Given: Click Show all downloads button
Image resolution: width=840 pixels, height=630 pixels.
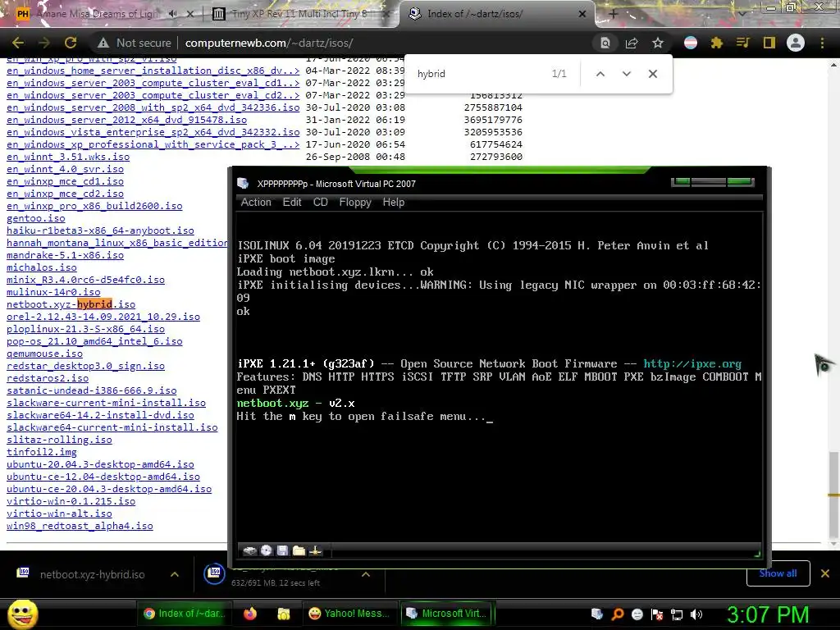Looking at the screenshot, I should [x=778, y=573].
